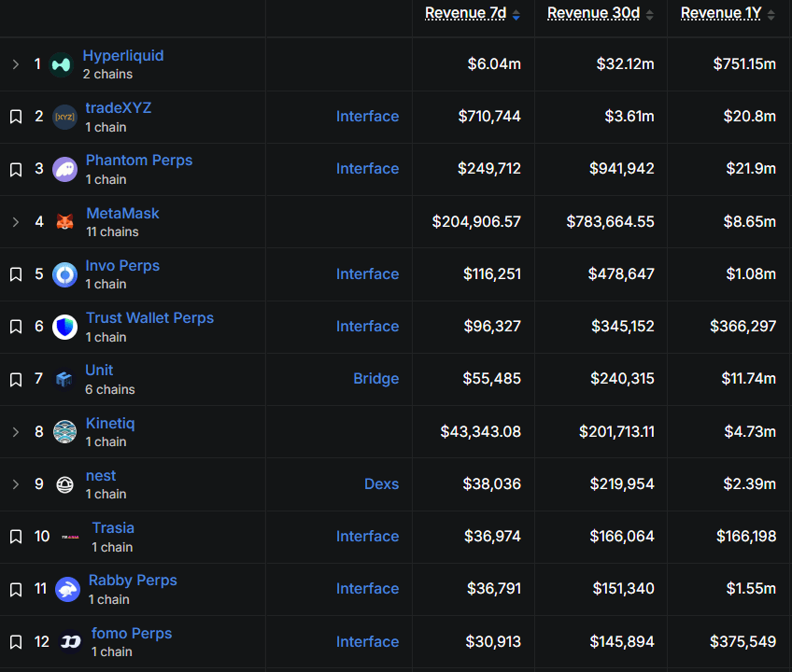Open the Phantom Perps protocol link
The width and height of the screenshot is (792, 672).
point(139,161)
